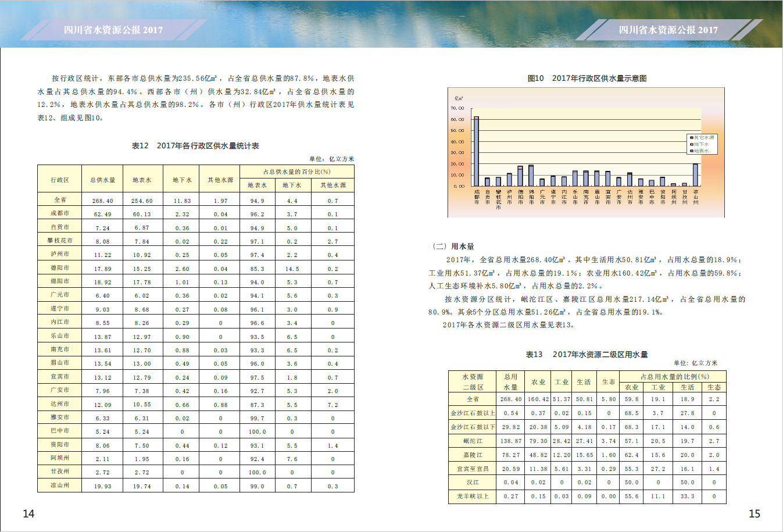783x532 pixels.
Task: Click the 单位: 亿立方米 note above Table 12
Action: 332,159
